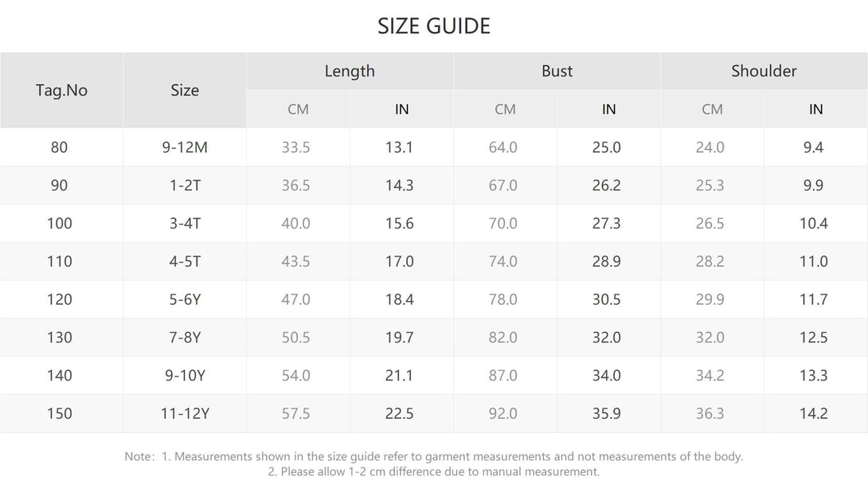868x496 pixels.
Task: Select the 4-5T size cell
Action: pyautogui.click(x=185, y=261)
